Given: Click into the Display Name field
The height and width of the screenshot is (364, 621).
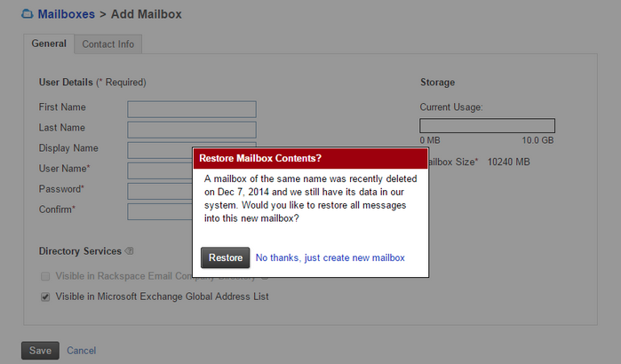Looking at the screenshot, I should [160, 150].
